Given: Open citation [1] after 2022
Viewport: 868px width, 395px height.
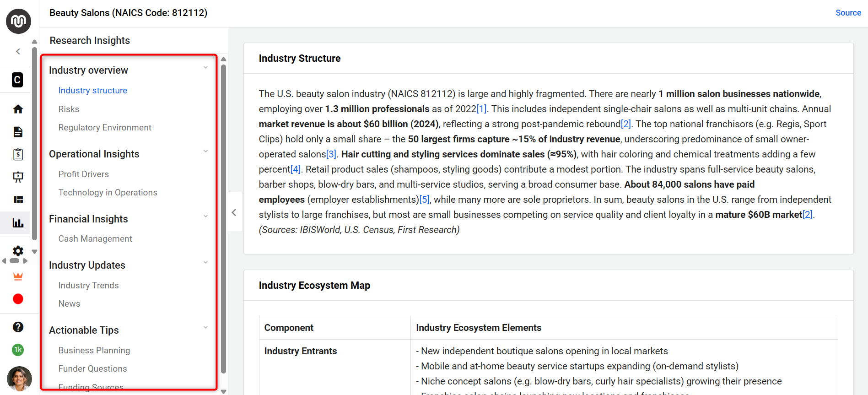Looking at the screenshot, I should point(481,109).
